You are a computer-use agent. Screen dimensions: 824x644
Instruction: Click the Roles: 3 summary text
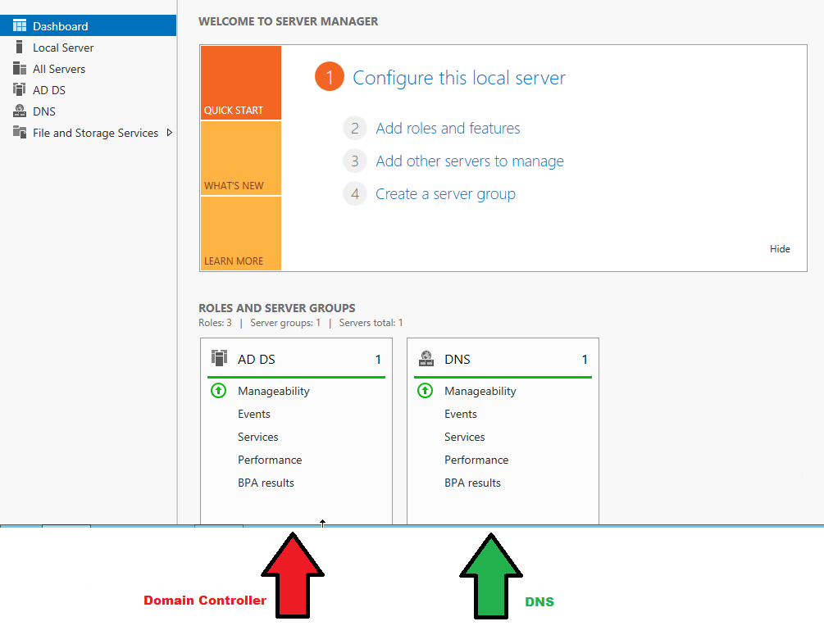[x=215, y=323]
